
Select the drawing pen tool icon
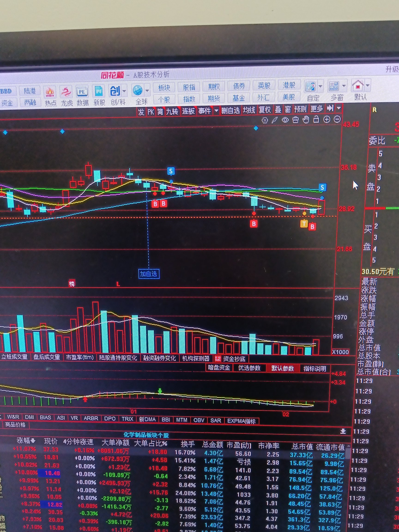coord(275,120)
